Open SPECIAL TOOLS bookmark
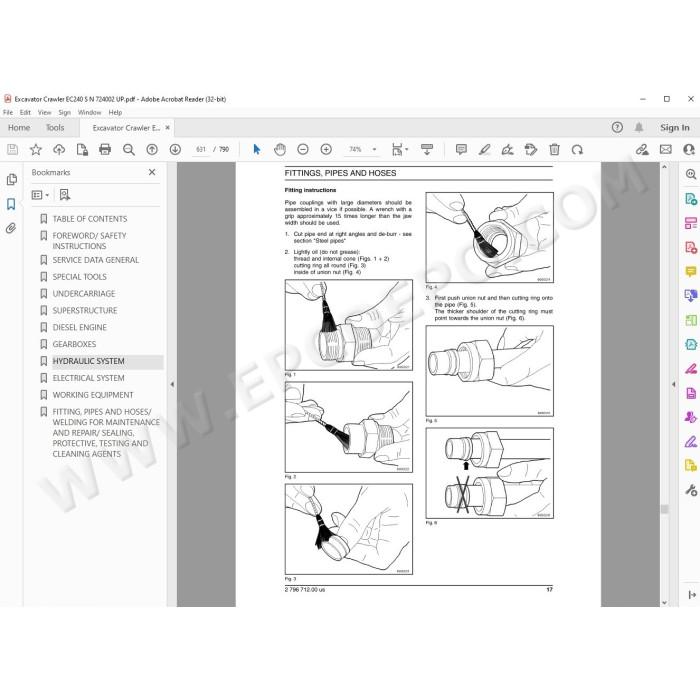This screenshot has height=700, width=700. pyautogui.click(x=79, y=277)
